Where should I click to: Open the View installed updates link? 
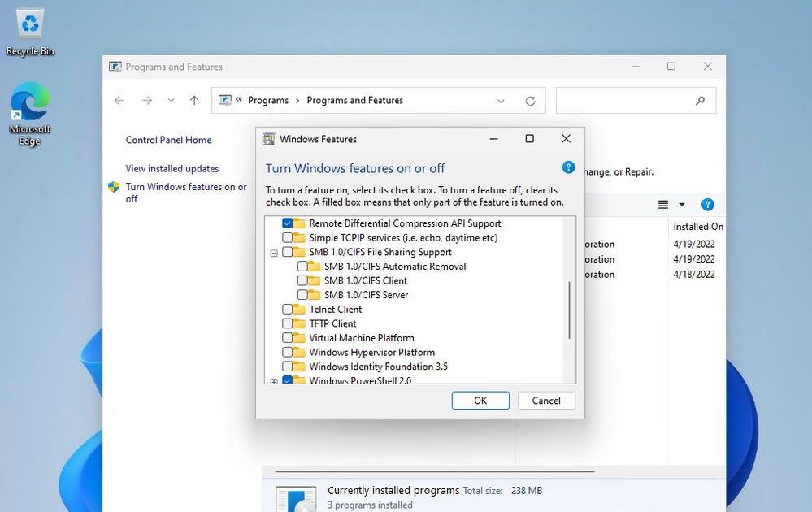pos(172,168)
